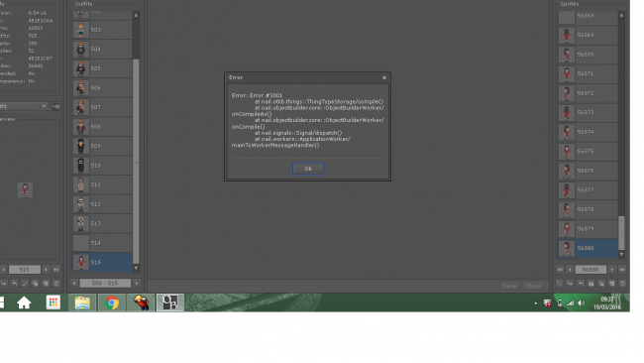This screenshot has height=363, width=644.
Task: Click the network signal tray icon
Action: tap(570, 303)
